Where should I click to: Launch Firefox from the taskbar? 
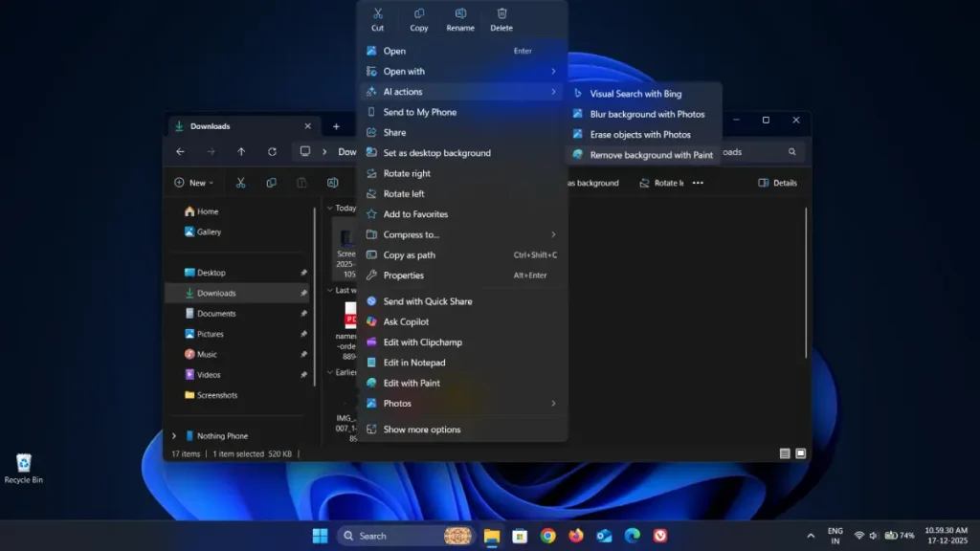point(575,536)
